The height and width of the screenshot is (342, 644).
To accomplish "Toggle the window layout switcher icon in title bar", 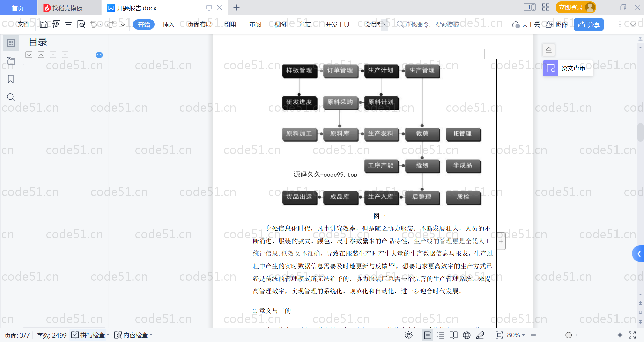I will pyautogui.click(x=530, y=7).
